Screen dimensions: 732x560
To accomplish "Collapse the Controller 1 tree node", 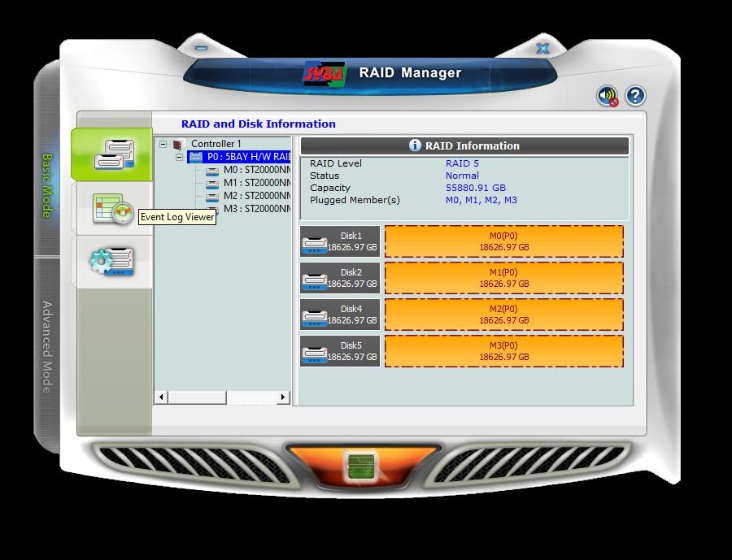I will pyautogui.click(x=163, y=144).
